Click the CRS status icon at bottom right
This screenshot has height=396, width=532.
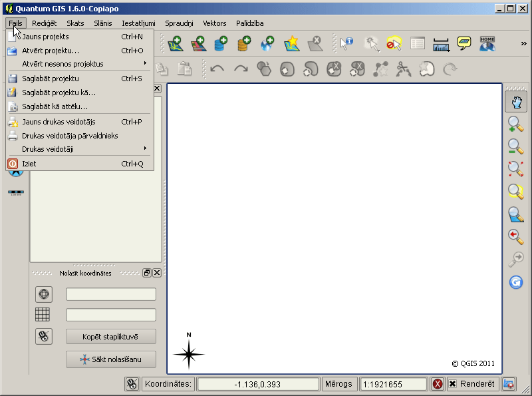[509, 384]
